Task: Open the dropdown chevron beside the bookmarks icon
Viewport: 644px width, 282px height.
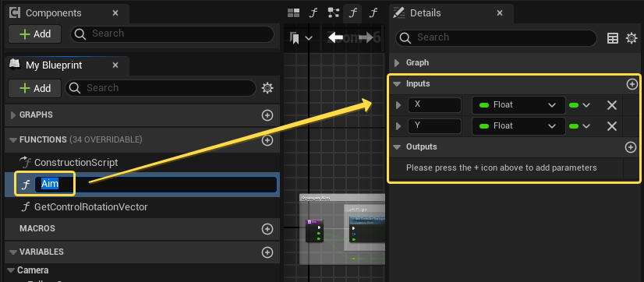Action: click(309, 38)
